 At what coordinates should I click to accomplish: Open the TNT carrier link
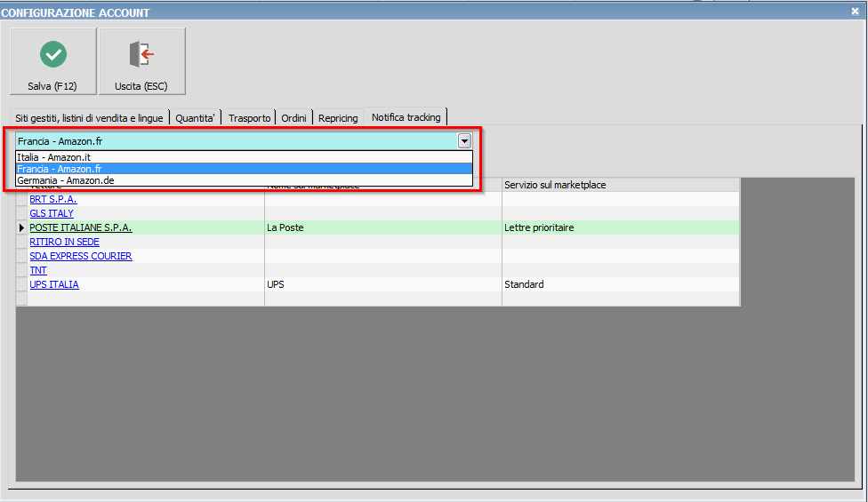[38, 270]
